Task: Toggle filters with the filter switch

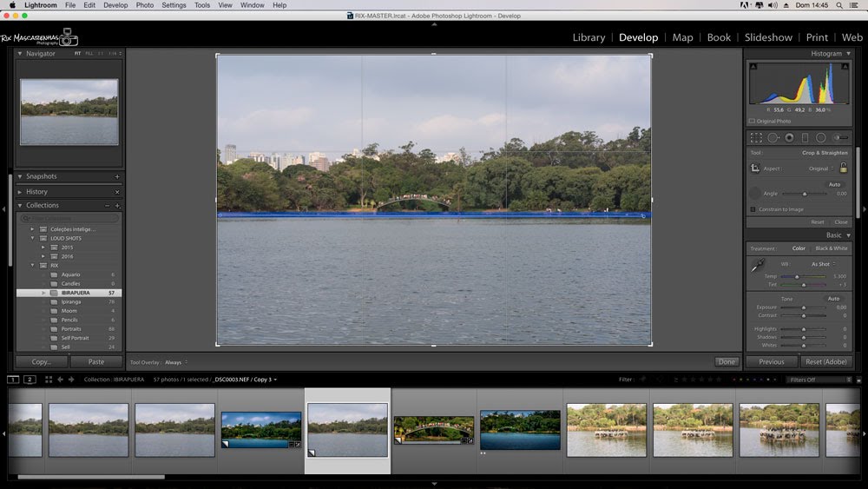Action: point(858,380)
